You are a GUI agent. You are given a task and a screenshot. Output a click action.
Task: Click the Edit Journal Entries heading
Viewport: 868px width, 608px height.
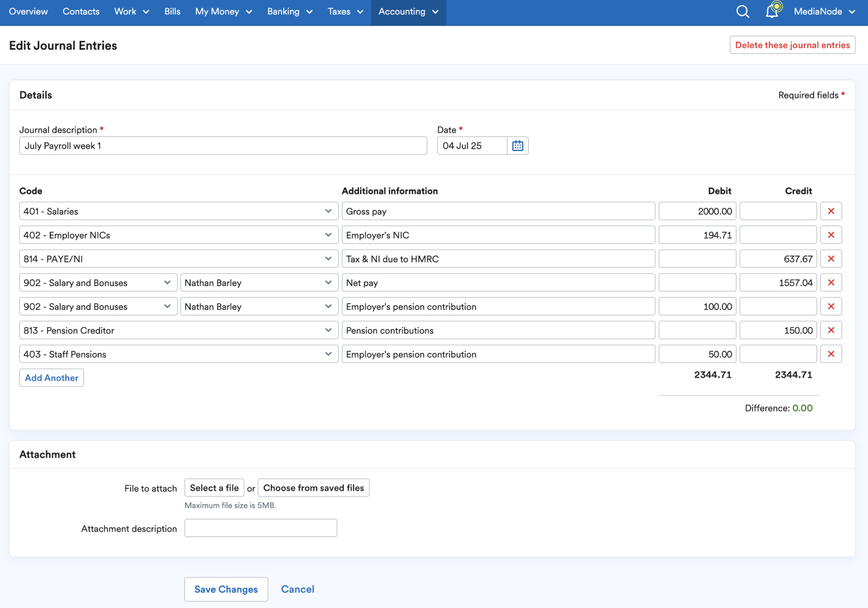tap(63, 46)
